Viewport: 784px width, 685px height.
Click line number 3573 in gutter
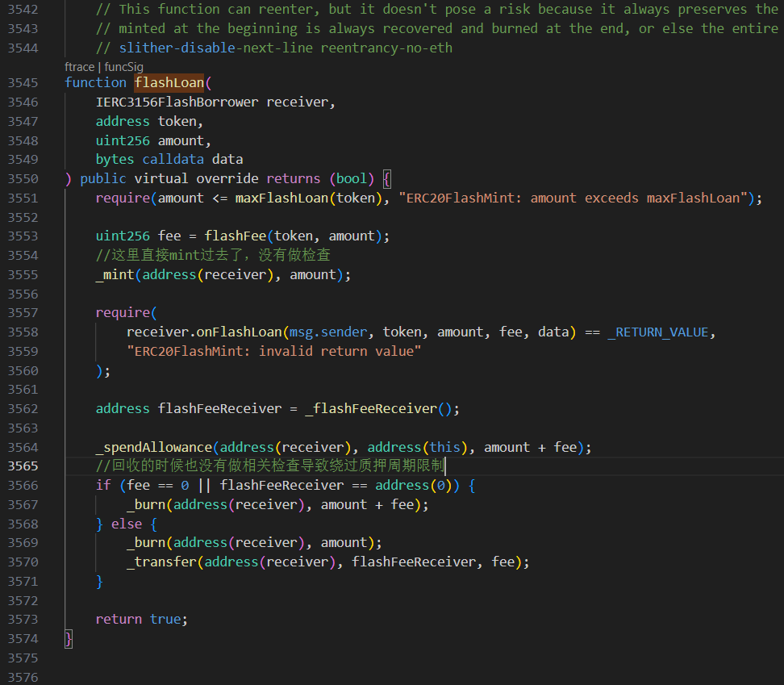coord(23,620)
